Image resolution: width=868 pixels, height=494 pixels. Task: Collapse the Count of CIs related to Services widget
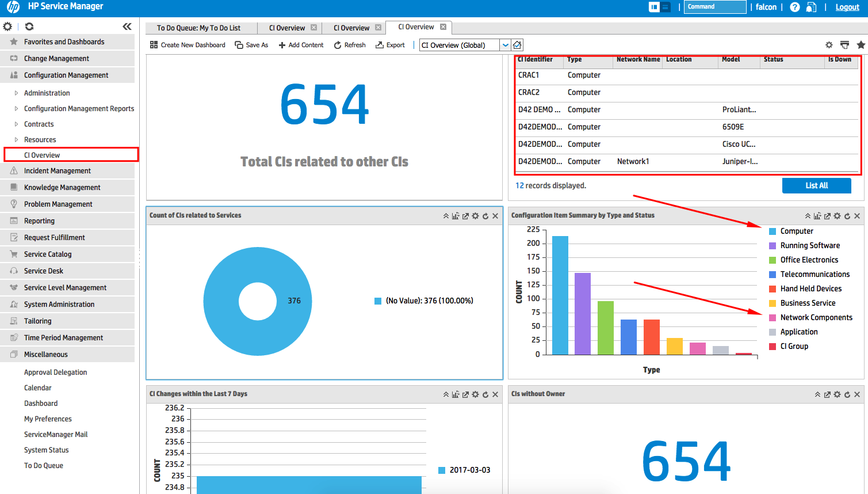click(446, 215)
